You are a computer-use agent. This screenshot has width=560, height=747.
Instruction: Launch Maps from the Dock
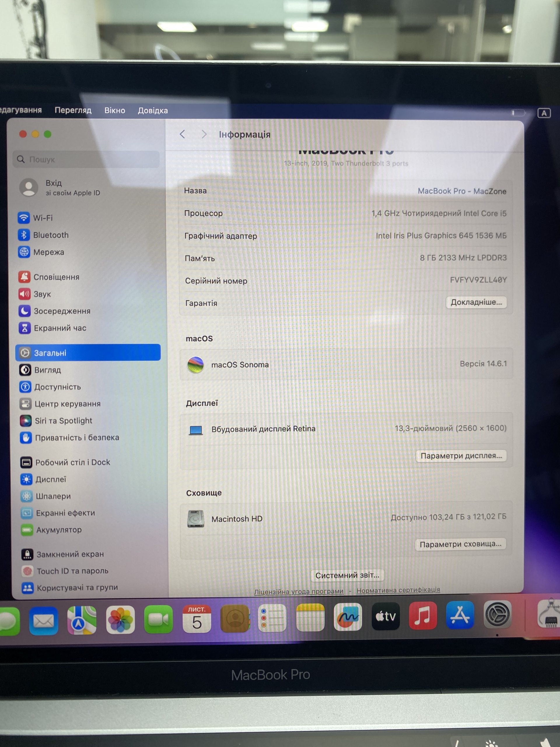(82, 620)
